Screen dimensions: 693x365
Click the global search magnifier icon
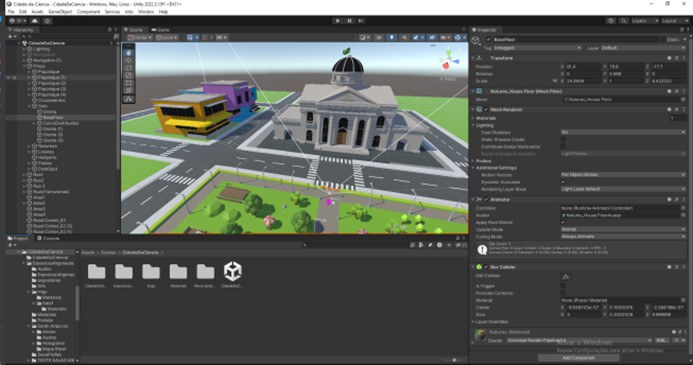tap(623, 21)
